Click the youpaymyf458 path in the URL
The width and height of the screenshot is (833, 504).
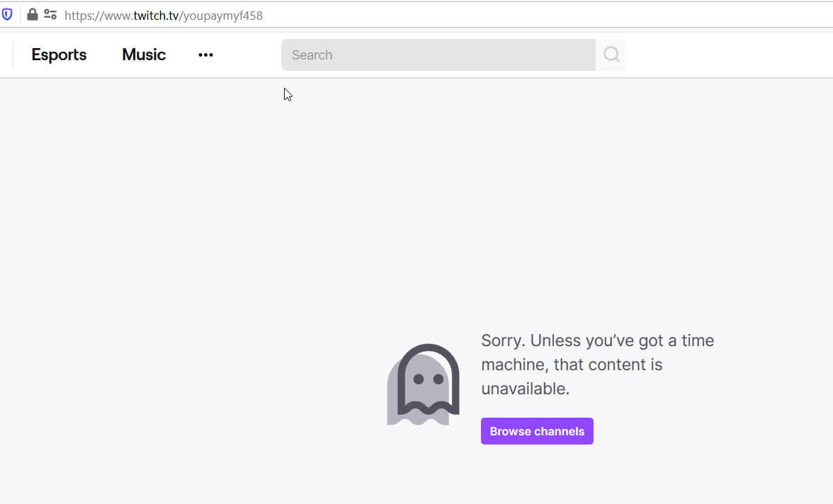[x=223, y=15]
